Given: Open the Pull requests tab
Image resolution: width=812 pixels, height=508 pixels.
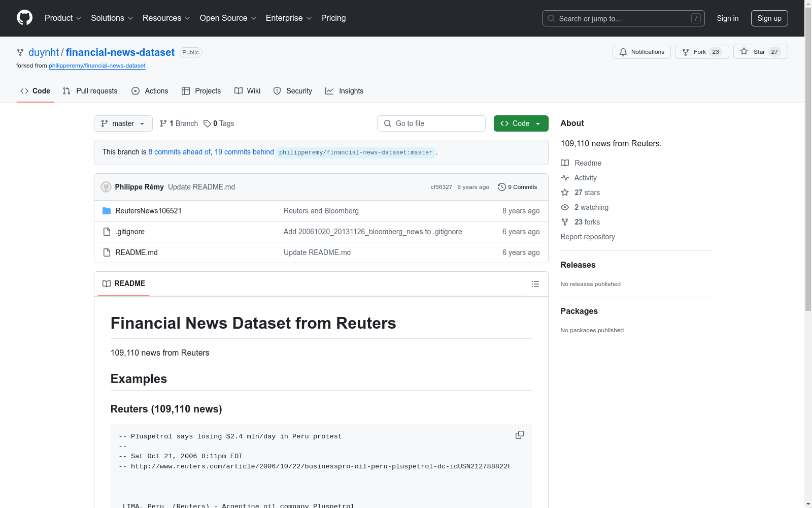Looking at the screenshot, I should pyautogui.click(x=90, y=91).
